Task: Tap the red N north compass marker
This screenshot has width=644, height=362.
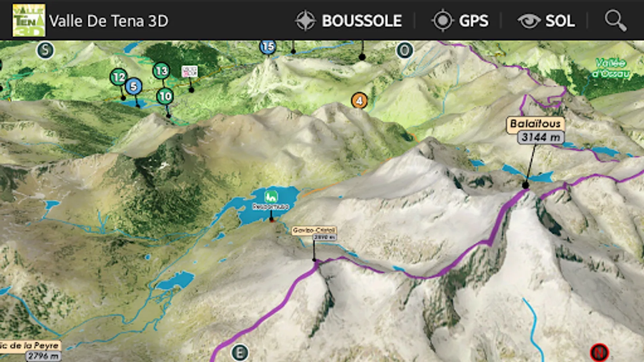Action: [x=599, y=353]
